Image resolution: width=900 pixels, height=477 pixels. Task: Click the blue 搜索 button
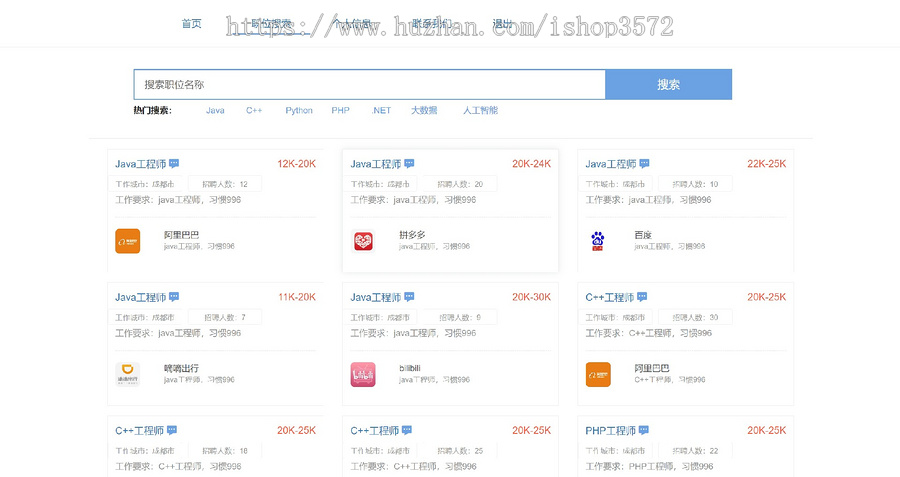669,84
